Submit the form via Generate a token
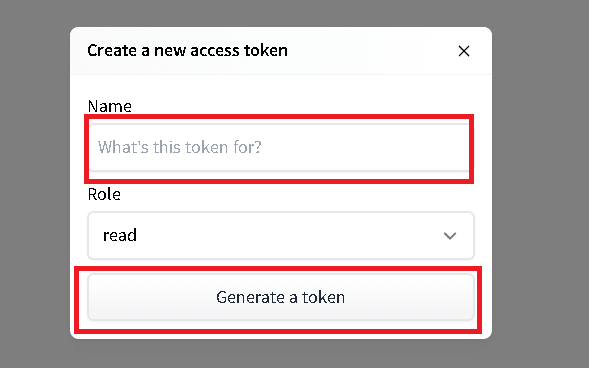This screenshot has height=368, width=589. click(x=281, y=297)
